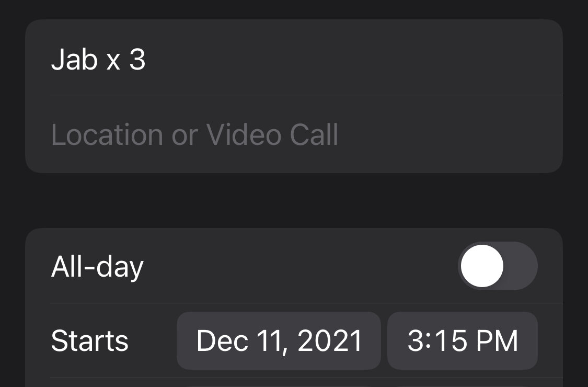Viewport: 588px width, 387px height.
Task: Enable the All-day event option
Action: click(x=498, y=266)
